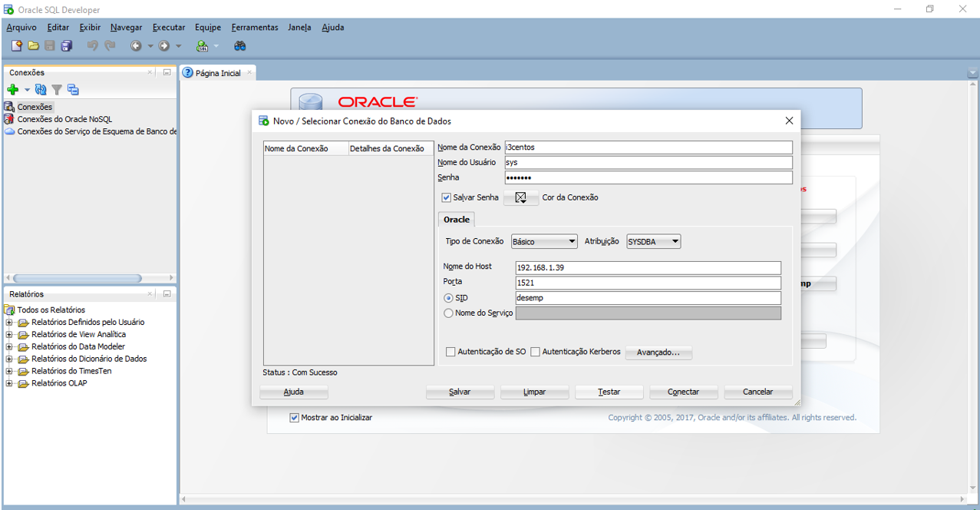Click the Ajuda button in the dialog
This screenshot has height=510, width=980.
(x=294, y=392)
